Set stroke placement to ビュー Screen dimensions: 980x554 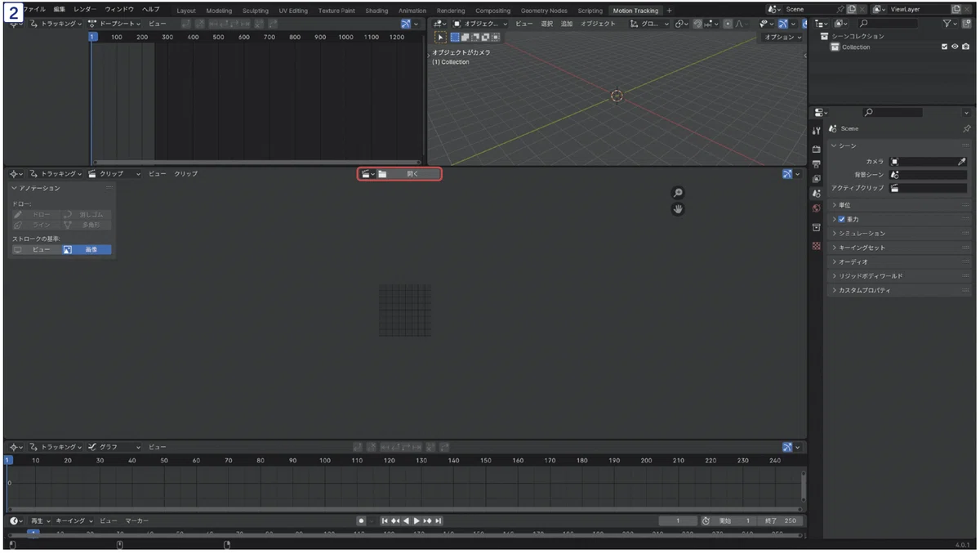(36, 249)
